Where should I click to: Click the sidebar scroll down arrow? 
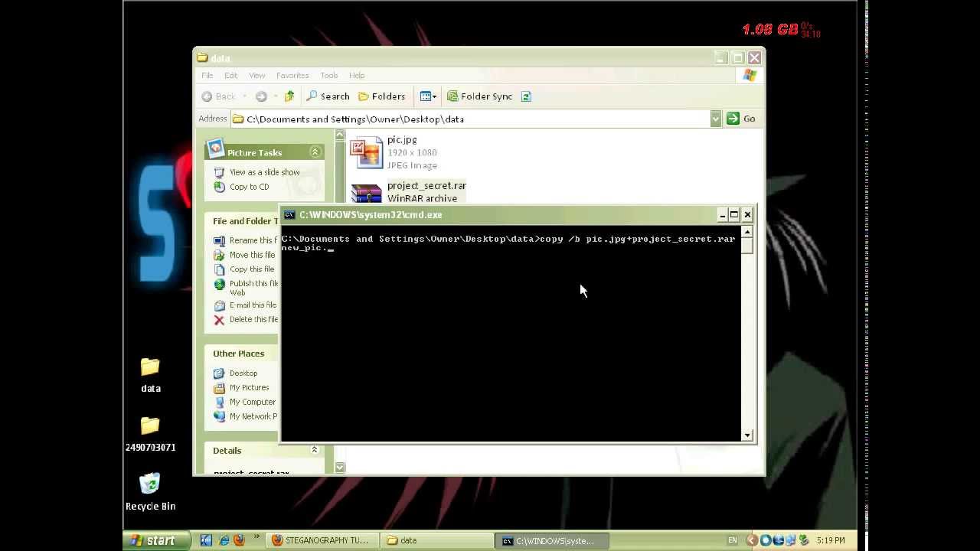340,467
